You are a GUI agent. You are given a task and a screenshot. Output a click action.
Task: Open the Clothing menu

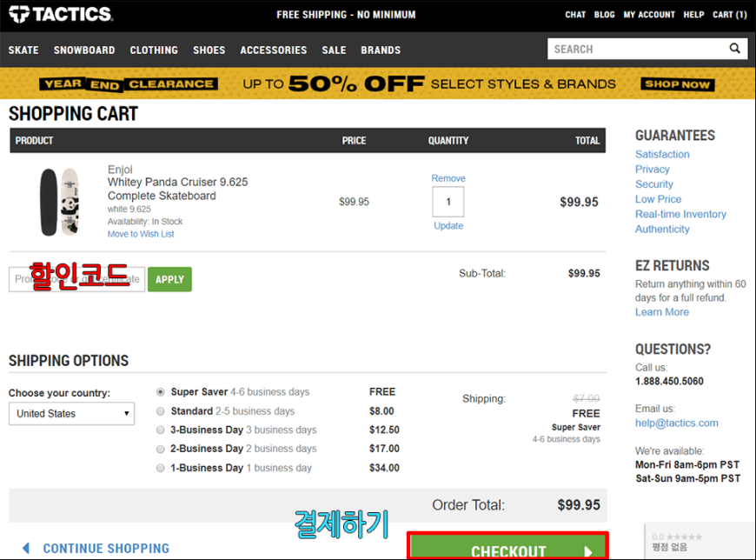pos(154,50)
